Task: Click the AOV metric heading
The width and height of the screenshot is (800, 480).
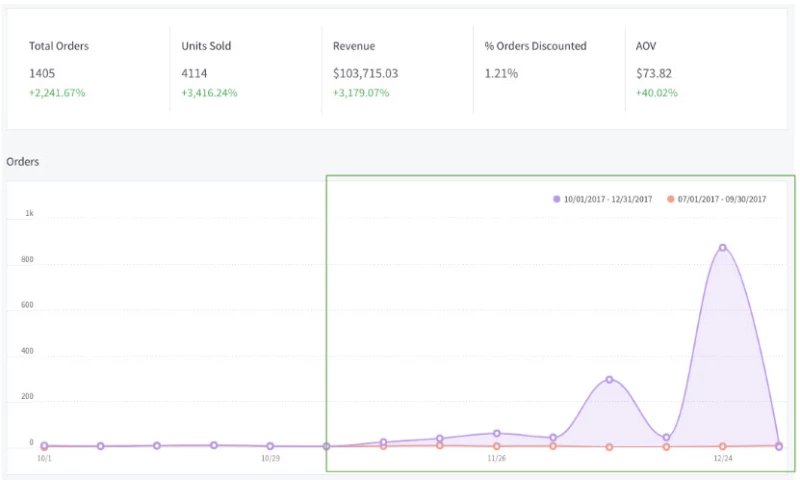Action: [647, 46]
